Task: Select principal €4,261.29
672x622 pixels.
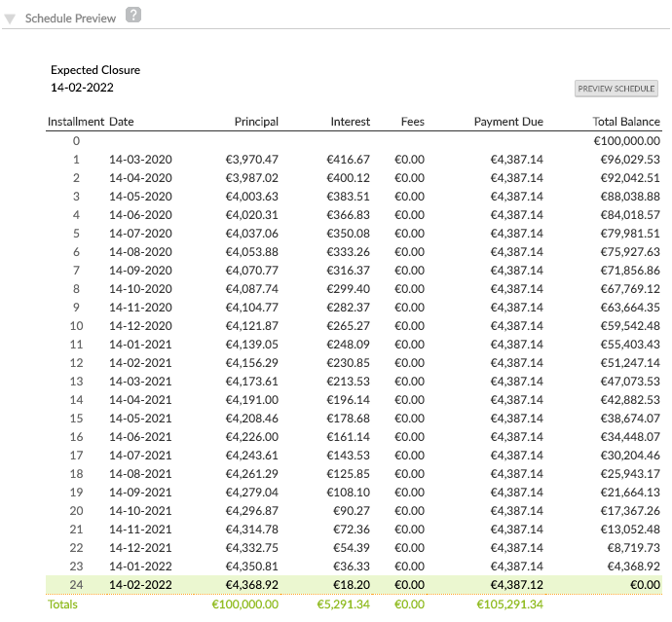Action: 252,474
